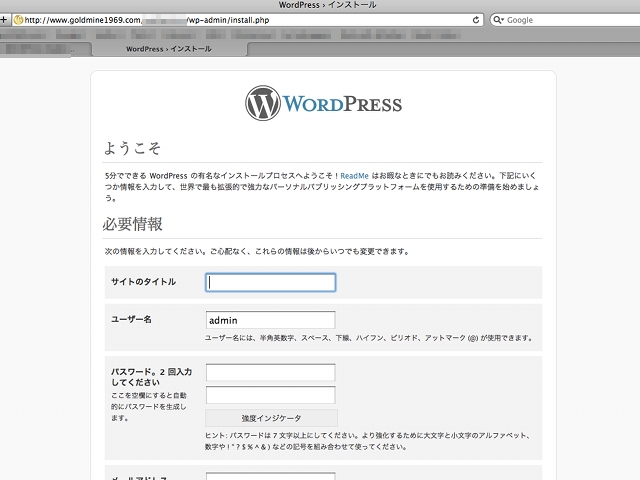Click the window title WordPress › インストール
This screenshot has height=480, width=640.
327,5
